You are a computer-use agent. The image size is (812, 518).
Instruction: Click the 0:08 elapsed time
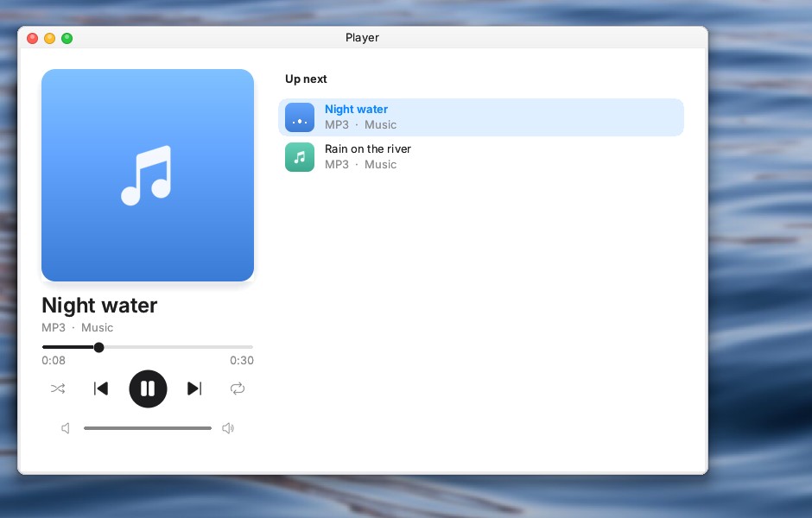(54, 361)
